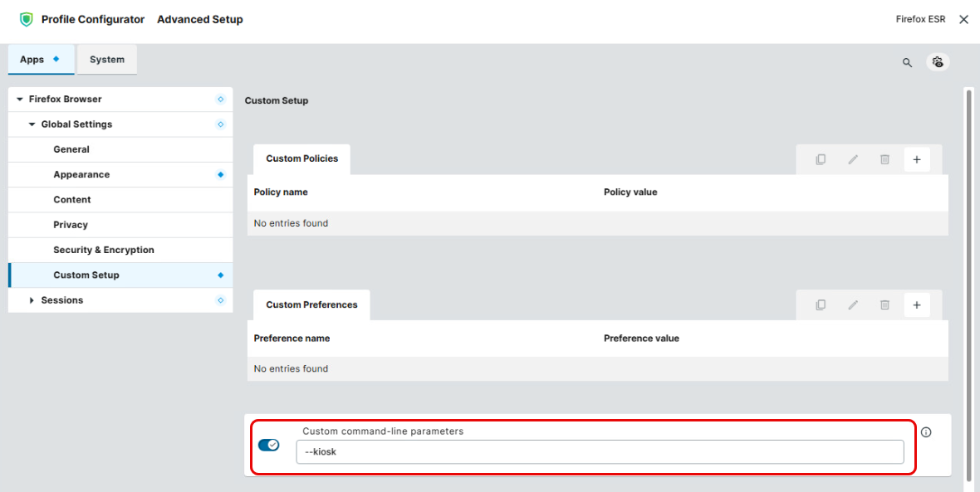
Task: Click No entries found under Preference name
Action: (x=291, y=368)
